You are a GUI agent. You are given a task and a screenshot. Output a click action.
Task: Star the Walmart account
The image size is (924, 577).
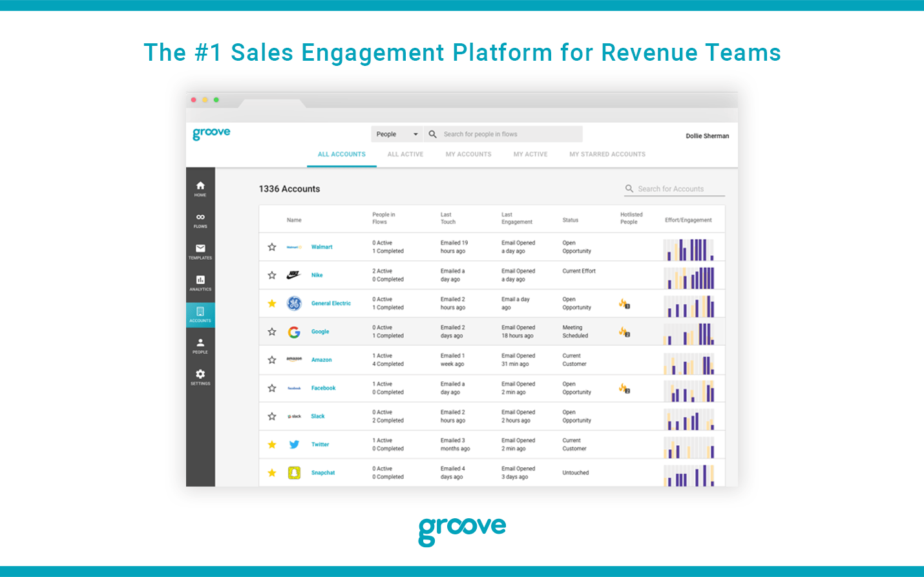point(271,247)
